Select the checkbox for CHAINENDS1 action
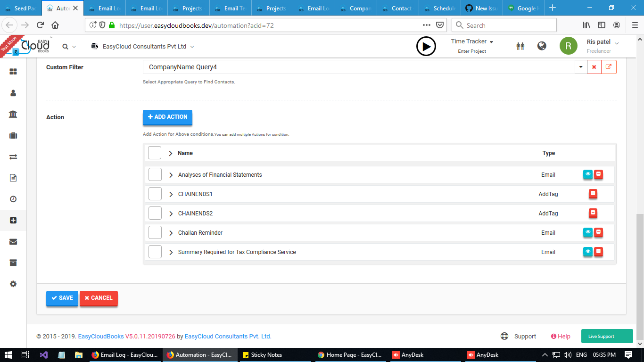Image resolution: width=644 pixels, height=362 pixels. (x=155, y=193)
